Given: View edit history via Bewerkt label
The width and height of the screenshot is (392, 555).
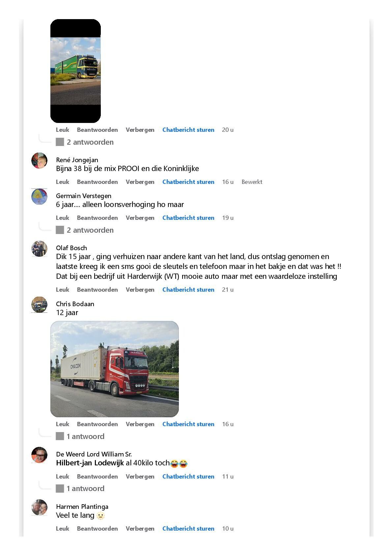Looking at the screenshot, I should point(252,182).
